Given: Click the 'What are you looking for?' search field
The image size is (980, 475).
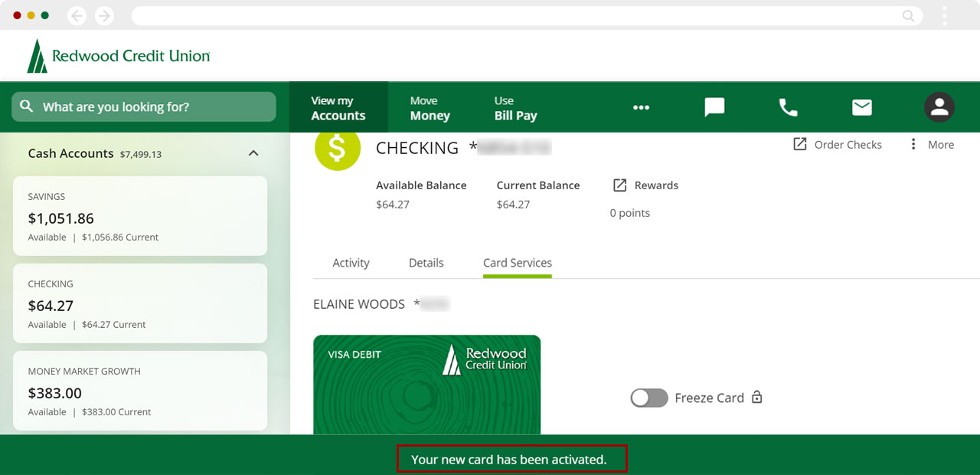Looking at the screenshot, I should point(144,106).
